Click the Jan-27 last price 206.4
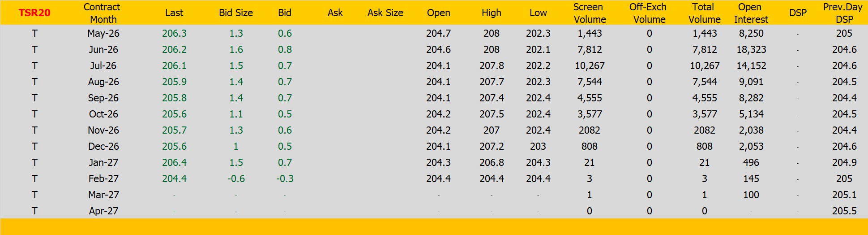868x235 pixels. [174, 163]
